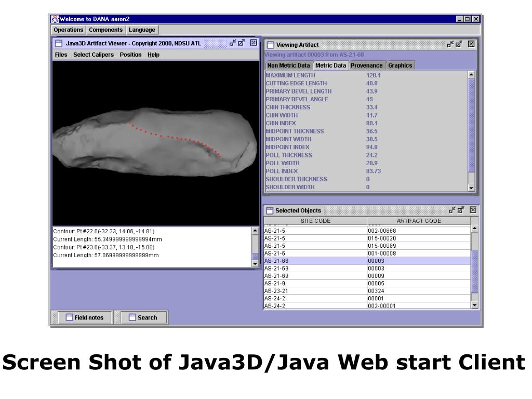Click the Viewing Artifact frame icon
Image resolution: width=532 pixels, height=399 pixels.
(270, 45)
